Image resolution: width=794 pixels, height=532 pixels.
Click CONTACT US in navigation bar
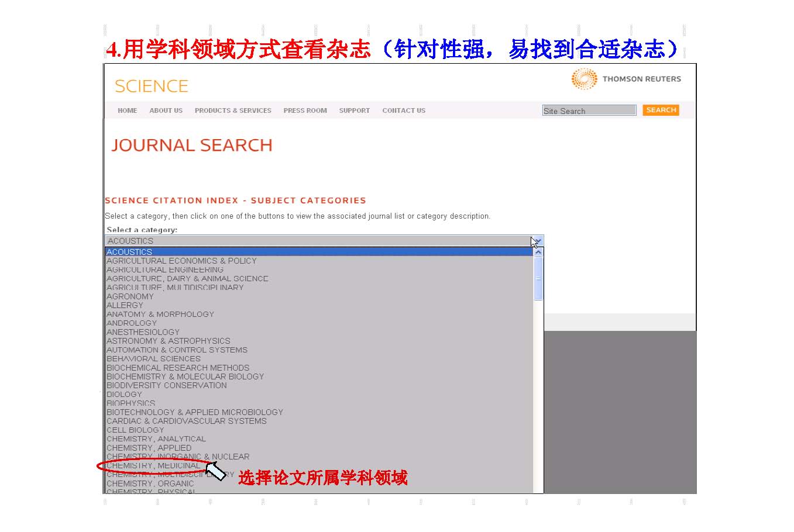404,110
